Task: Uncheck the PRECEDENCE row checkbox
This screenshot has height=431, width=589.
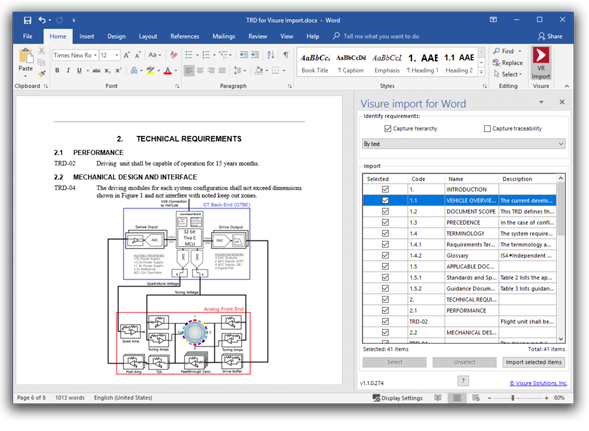Action: coord(385,222)
